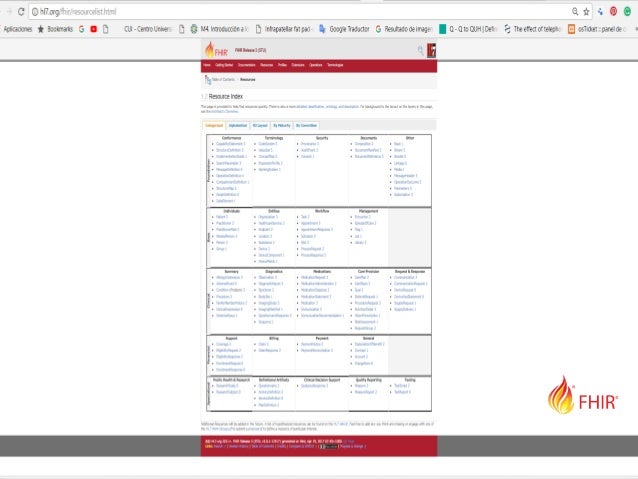Viewport: 638px width, 479px height.
Task: Open the CUI - Centro Univers bookmark
Action: (x=147, y=29)
